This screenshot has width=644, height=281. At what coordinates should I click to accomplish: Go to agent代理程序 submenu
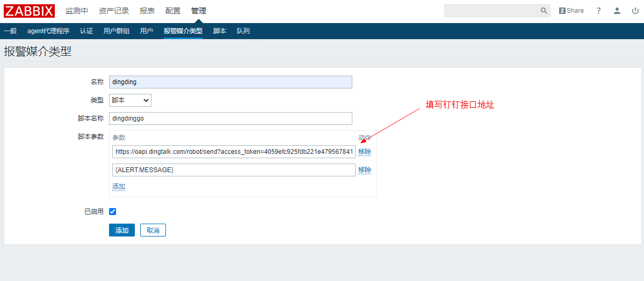click(x=48, y=31)
